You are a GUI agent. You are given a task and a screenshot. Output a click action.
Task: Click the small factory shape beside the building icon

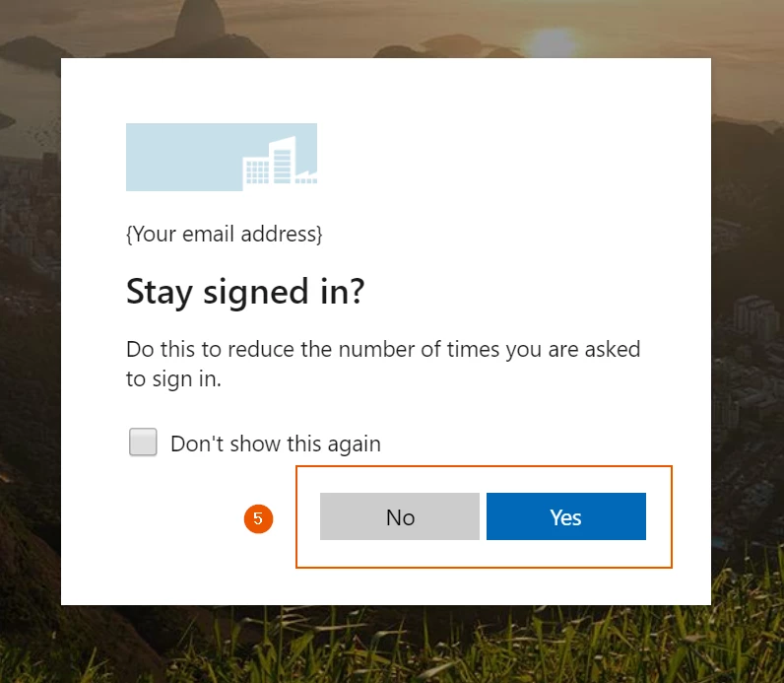[304, 177]
